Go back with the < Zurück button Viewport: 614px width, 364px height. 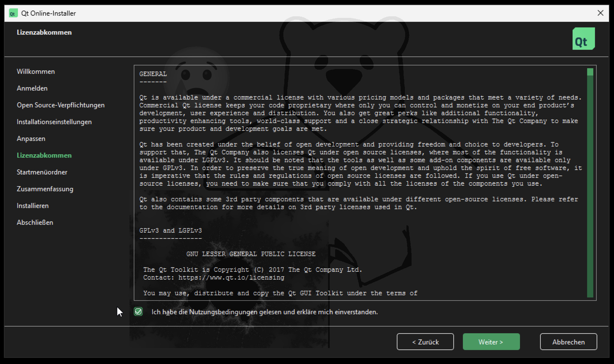pos(425,342)
